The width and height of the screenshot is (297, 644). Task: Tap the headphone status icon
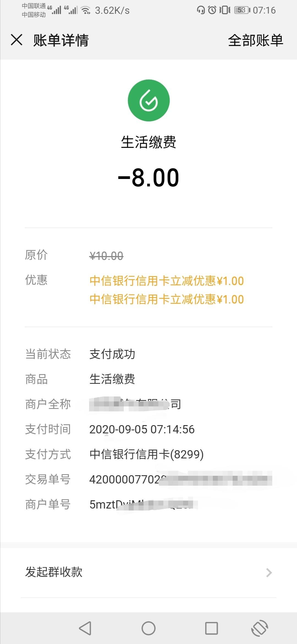pyautogui.click(x=201, y=10)
